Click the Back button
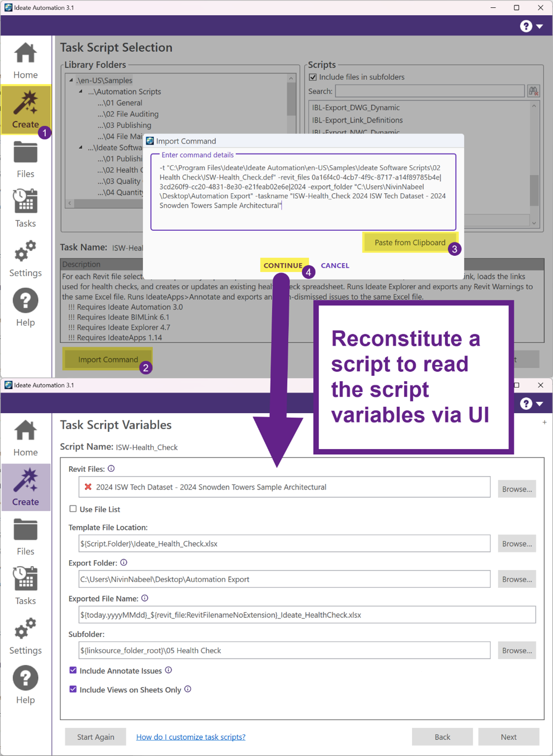Image resolution: width=553 pixels, height=756 pixels. point(442,737)
